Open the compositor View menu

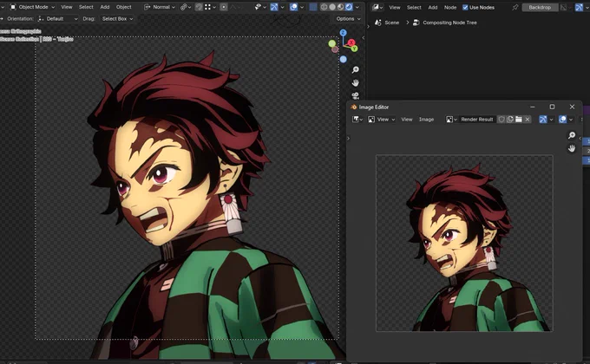point(395,7)
